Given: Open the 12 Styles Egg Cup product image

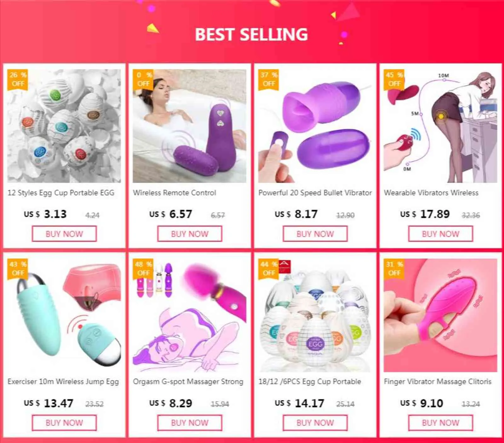Looking at the screenshot, I should tap(64, 126).
